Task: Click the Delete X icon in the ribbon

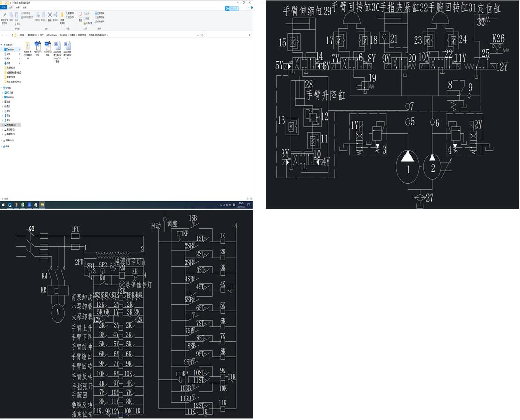Action: [x=50, y=15]
